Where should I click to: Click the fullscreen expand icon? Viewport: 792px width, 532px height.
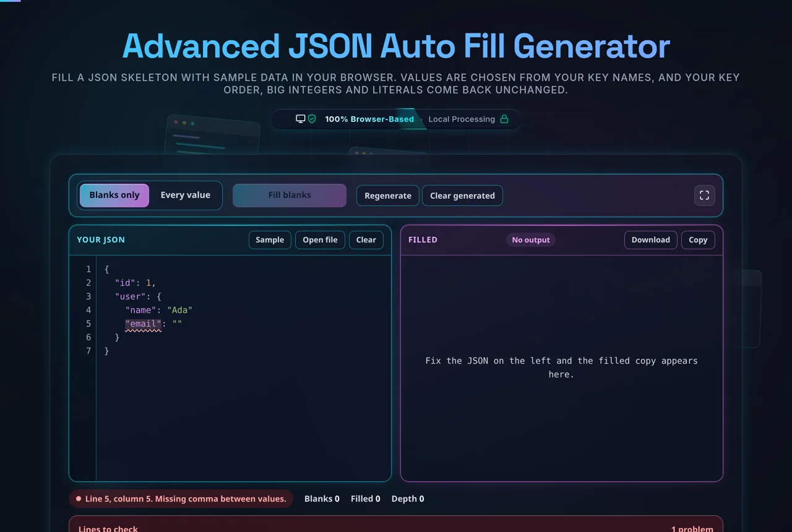(x=704, y=195)
